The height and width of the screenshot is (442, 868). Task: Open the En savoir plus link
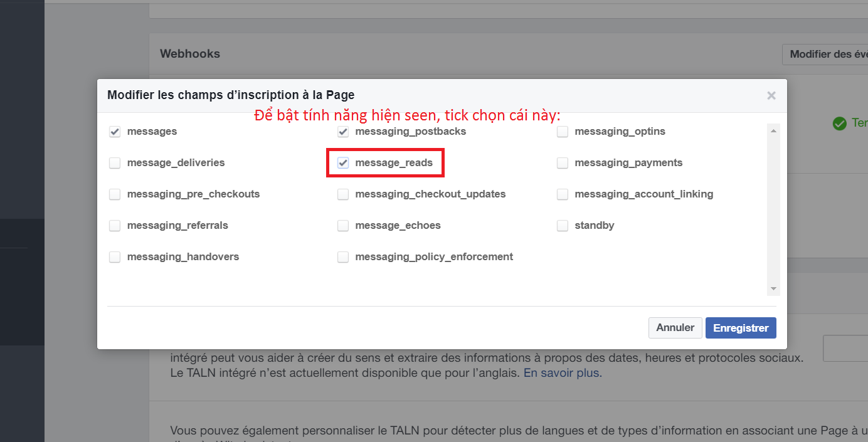point(562,373)
